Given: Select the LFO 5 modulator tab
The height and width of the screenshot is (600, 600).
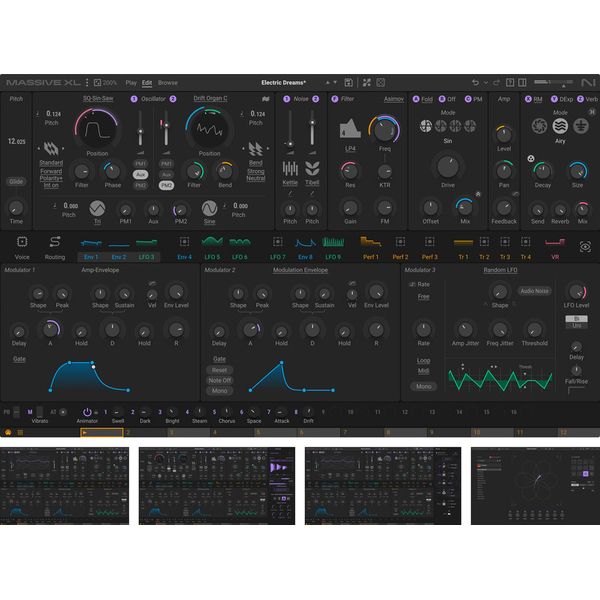Looking at the screenshot, I should (212, 249).
